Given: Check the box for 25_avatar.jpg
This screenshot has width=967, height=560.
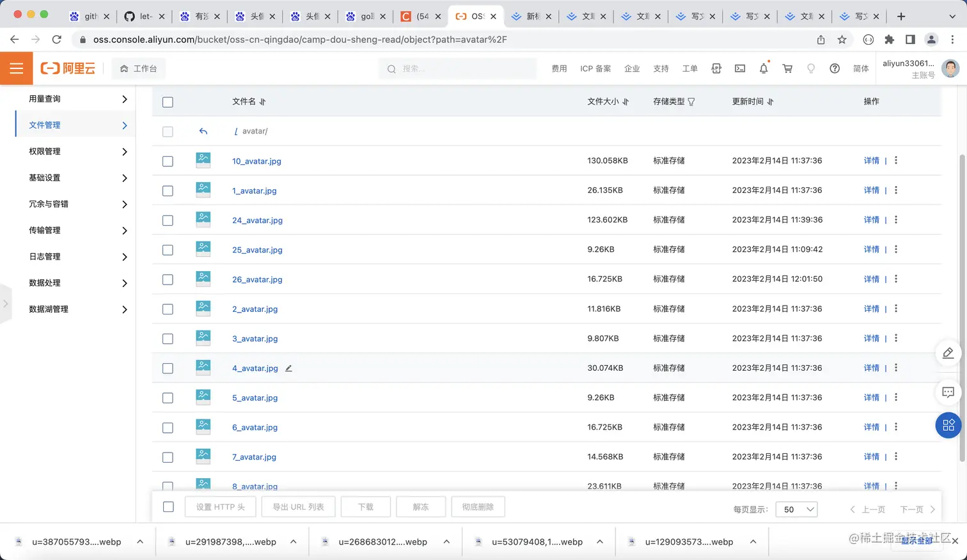Looking at the screenshot, I should coord(168,250).
